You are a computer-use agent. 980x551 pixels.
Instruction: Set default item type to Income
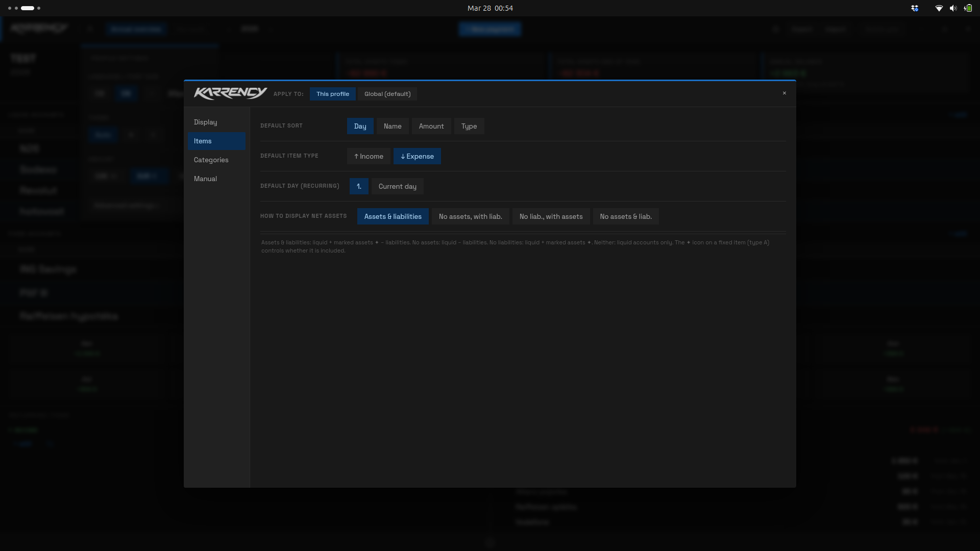[369, 156]
